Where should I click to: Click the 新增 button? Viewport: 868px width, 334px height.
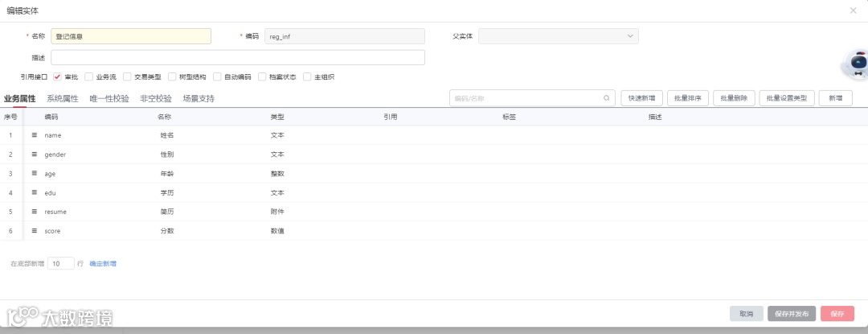click(x=836, y=98)
